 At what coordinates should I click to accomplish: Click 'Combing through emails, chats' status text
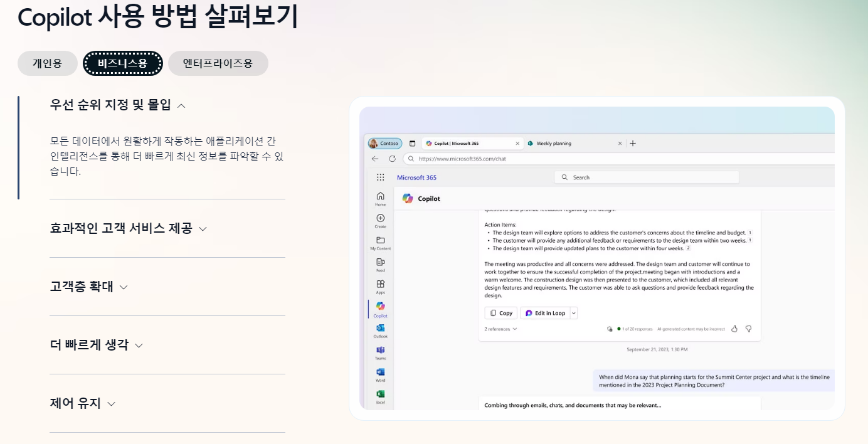(572, 405)
